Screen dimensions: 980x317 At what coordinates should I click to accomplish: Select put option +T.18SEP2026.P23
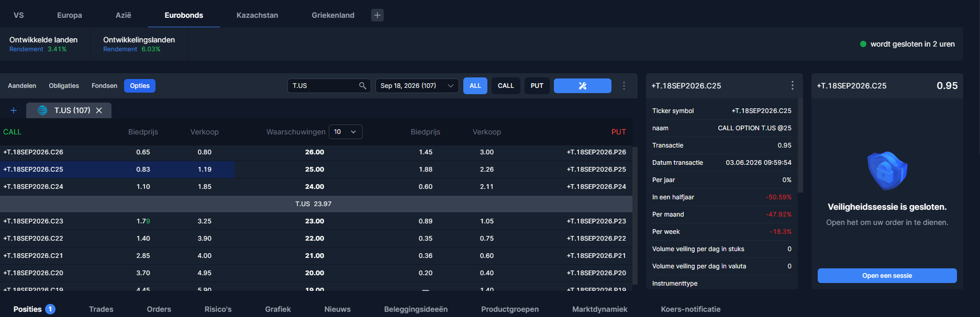click(596, 221)
